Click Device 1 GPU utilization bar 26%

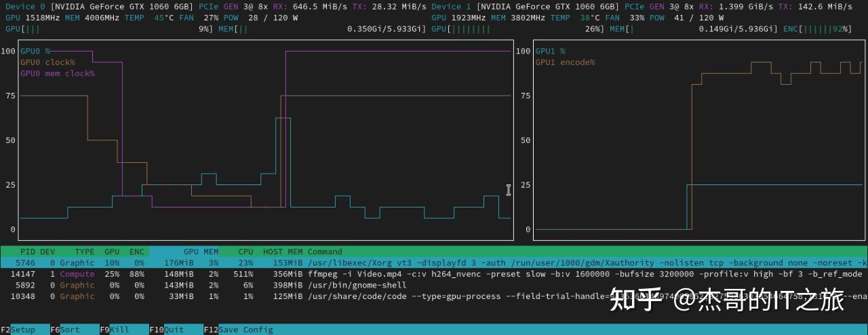pyautogui.click(x=519, y=29)
